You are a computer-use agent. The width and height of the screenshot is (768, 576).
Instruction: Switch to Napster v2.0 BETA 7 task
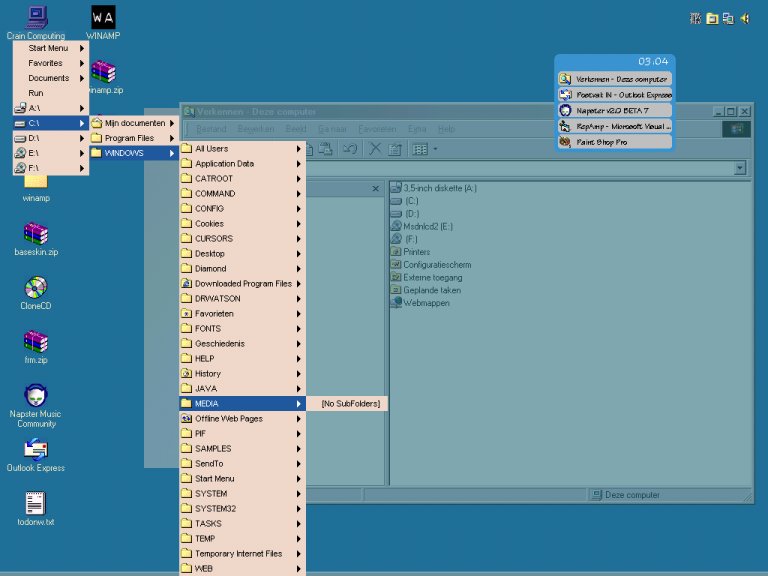614,110
